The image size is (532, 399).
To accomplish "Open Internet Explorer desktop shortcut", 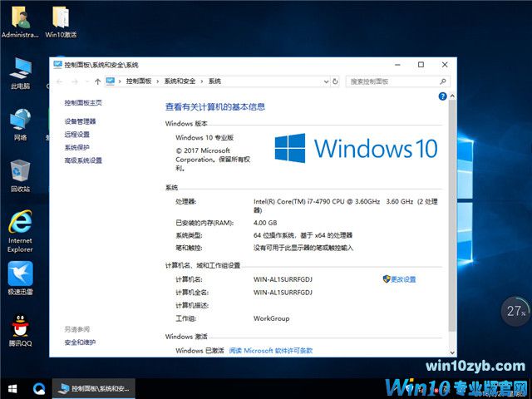I will coord(20,230).
